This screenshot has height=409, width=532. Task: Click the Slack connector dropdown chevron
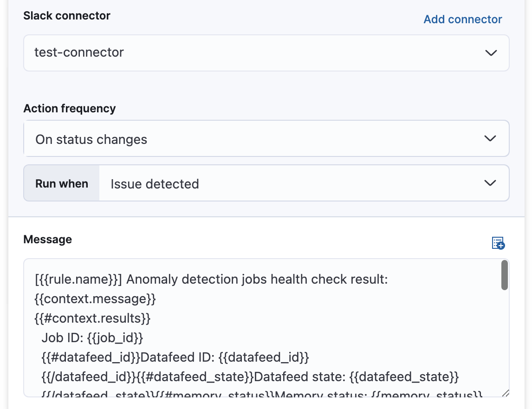491,53
